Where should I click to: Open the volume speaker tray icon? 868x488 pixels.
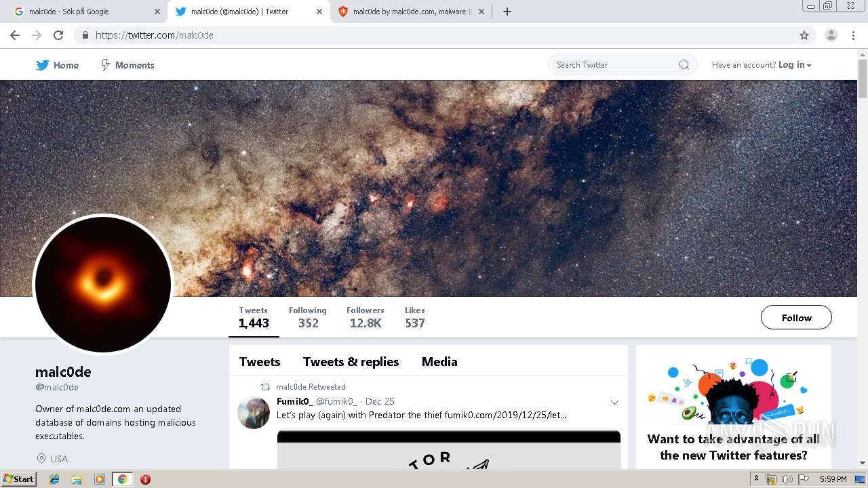point(787,479)
